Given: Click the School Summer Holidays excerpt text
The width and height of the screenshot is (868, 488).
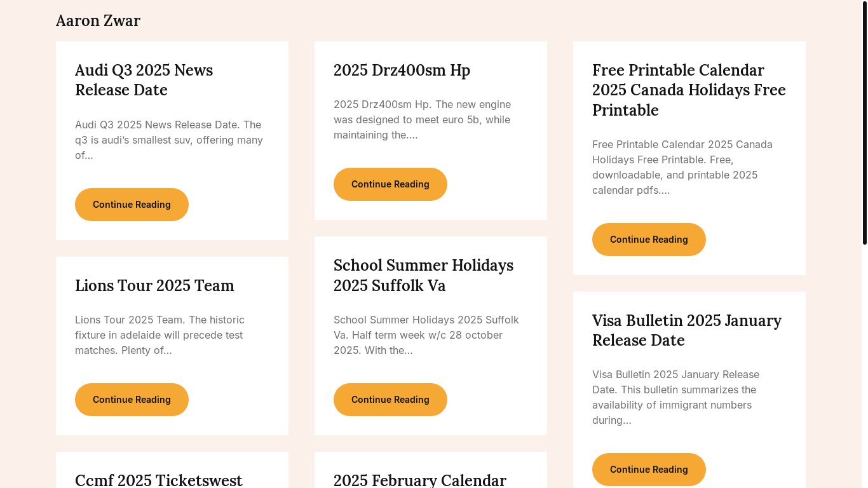Looking at the screenshot, I should 426,335.
